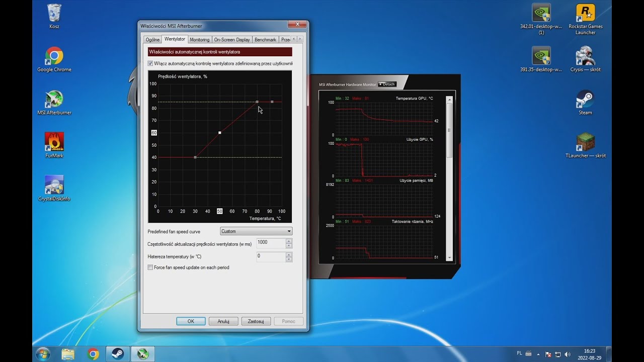
Task: Open Predefined fan speed curve dropdown
Action: [256, 231]
